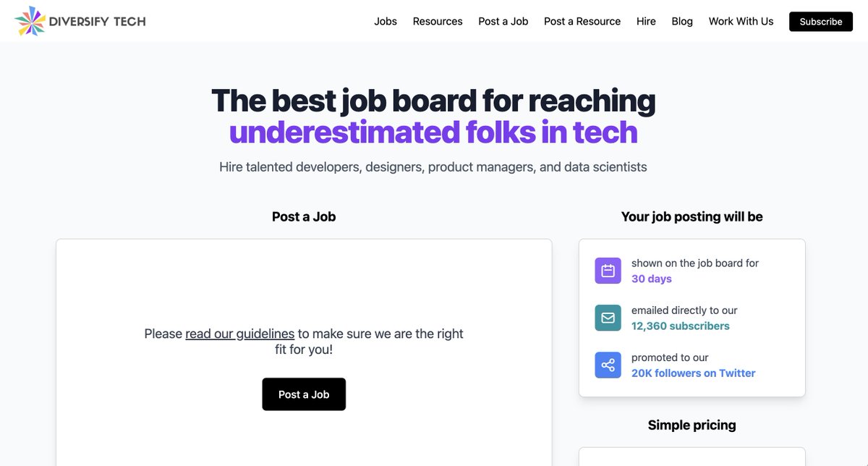Click the Simple pricing heading

692,425
